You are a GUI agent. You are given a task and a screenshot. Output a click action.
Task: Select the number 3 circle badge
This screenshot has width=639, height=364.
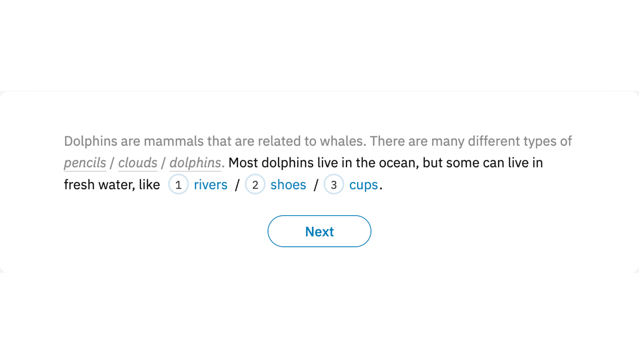point(333,184)
